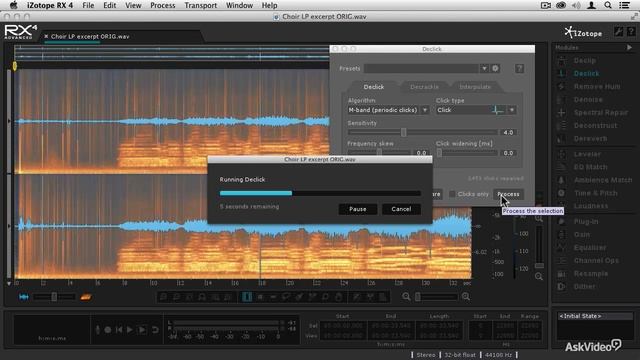This screenshot has height=360, width=640.
Task: Open the Transport menu
Action: point(200,5)
